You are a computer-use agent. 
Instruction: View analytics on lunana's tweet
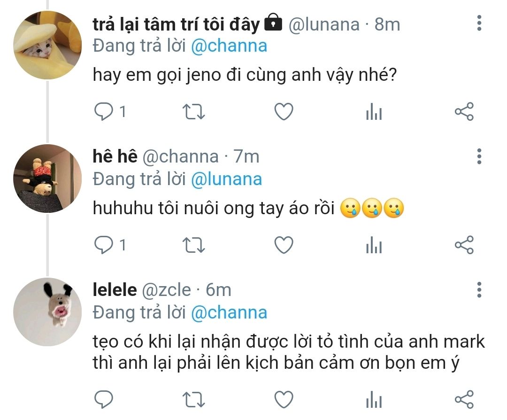point(374,112)
